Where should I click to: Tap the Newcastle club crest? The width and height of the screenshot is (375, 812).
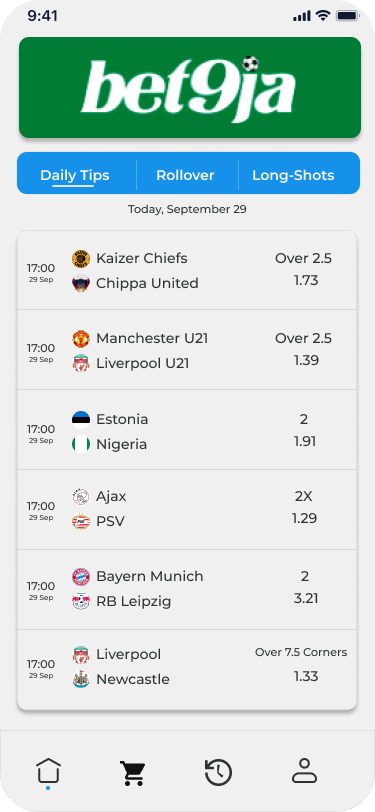tap(81, 679)
